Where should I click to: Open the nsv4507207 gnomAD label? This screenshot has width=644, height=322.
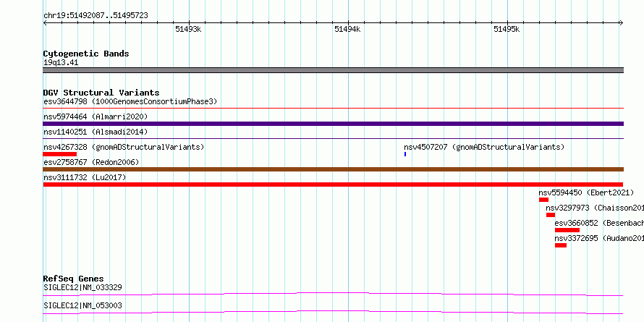tap(484, 147)
